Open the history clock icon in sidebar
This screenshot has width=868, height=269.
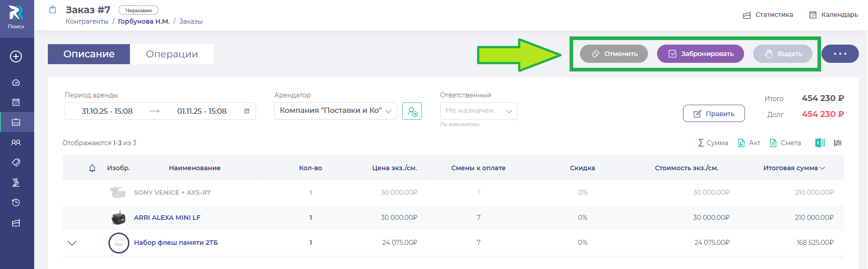tap(16, 203)
